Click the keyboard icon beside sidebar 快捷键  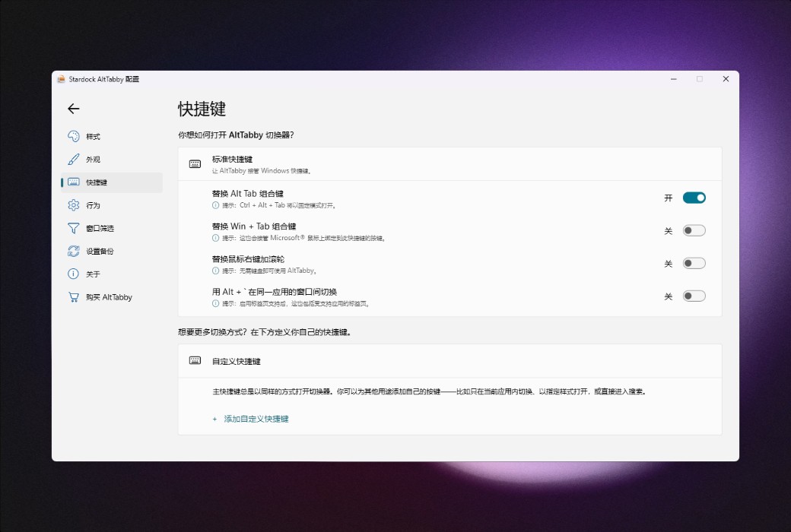pyautogui.click(x=74, y=182)
